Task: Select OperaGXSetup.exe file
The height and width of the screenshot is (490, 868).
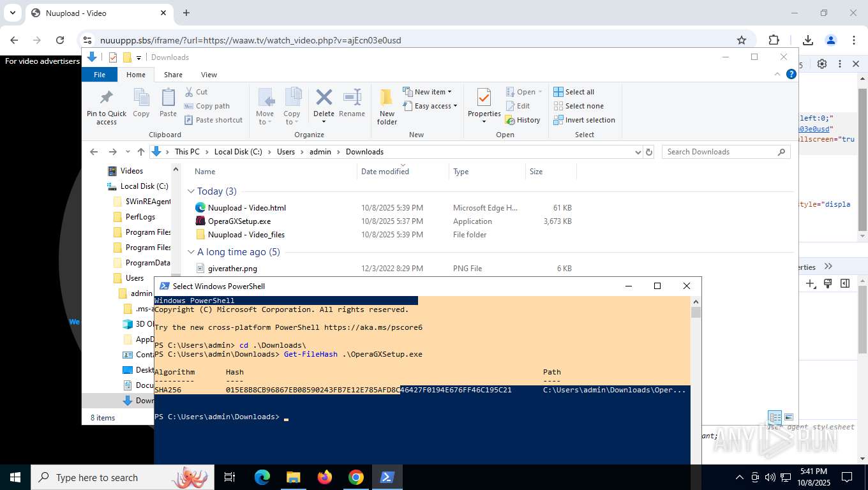Action: tap(239, 221)
